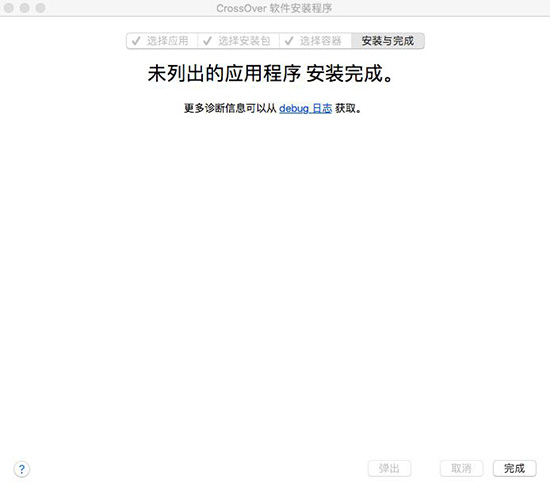Click the 完成 button

click(x=515, y=468)
